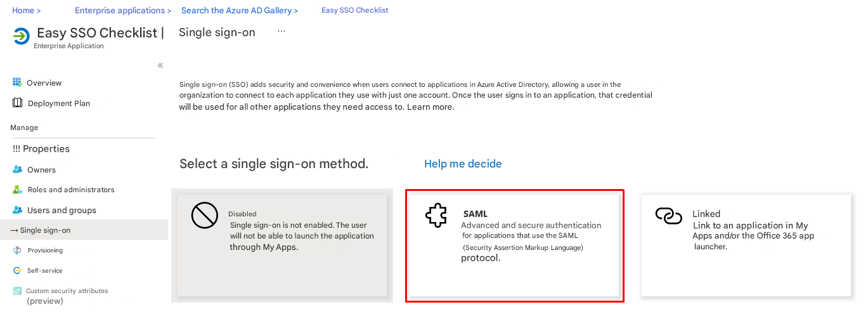Click the Users and groups icon
Screen dimensions: 868x321
click(17, 210)
